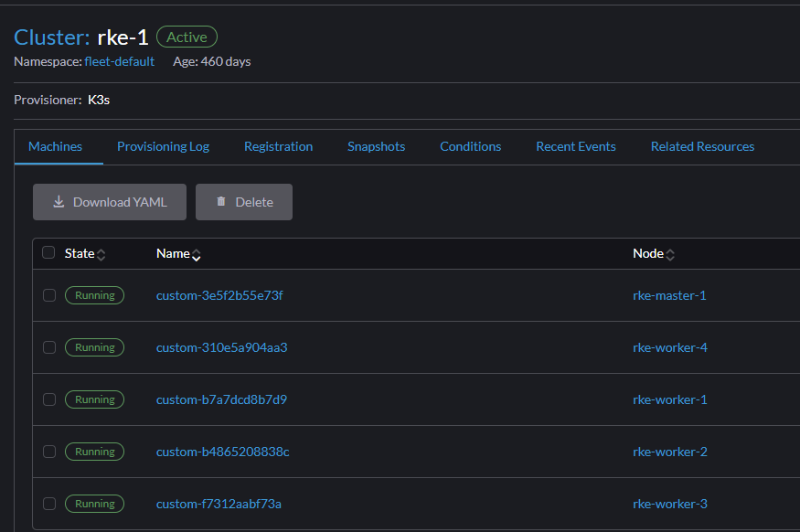Open the fleet-default namespace link
Image resolution: width=800 pixels, height=532 pixels.
tap(119, 61)
